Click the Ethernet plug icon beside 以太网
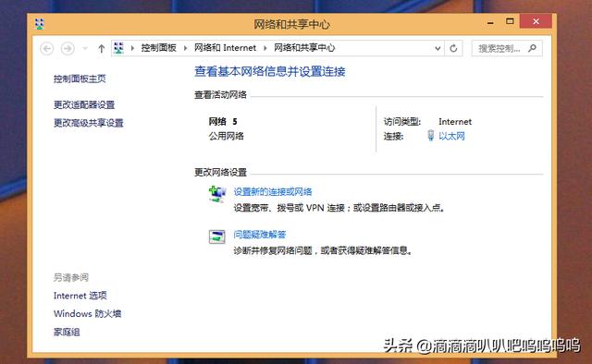 [x=431, y=136]
